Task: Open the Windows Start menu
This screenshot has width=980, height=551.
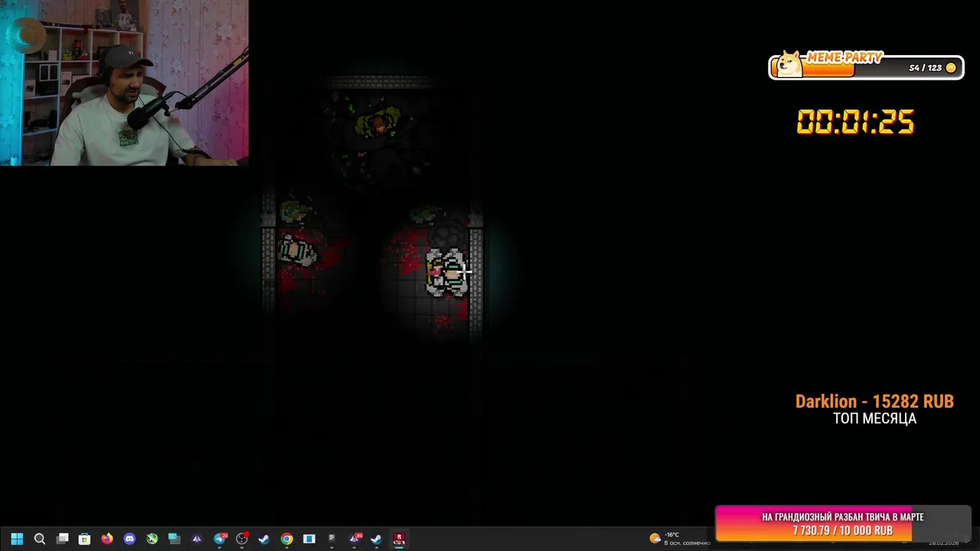Action: click(x=17, y=539)
